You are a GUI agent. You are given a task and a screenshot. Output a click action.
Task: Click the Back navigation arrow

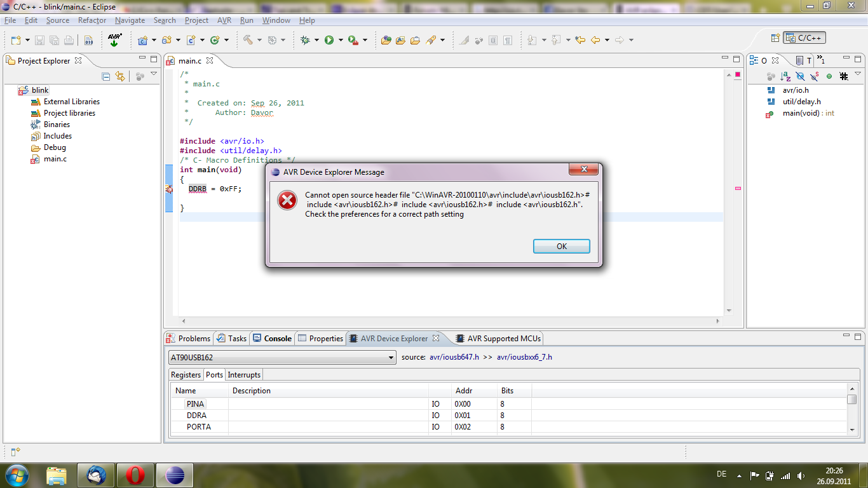point(595,40)
